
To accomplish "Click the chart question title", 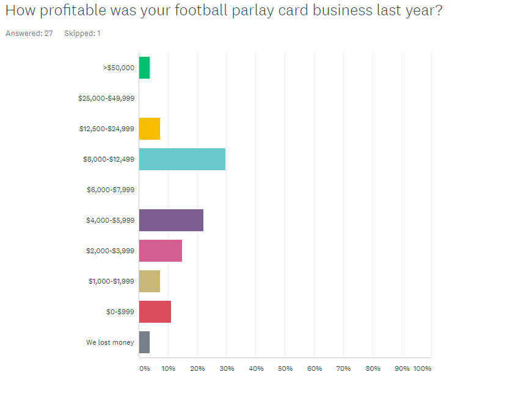I will 224,10.
